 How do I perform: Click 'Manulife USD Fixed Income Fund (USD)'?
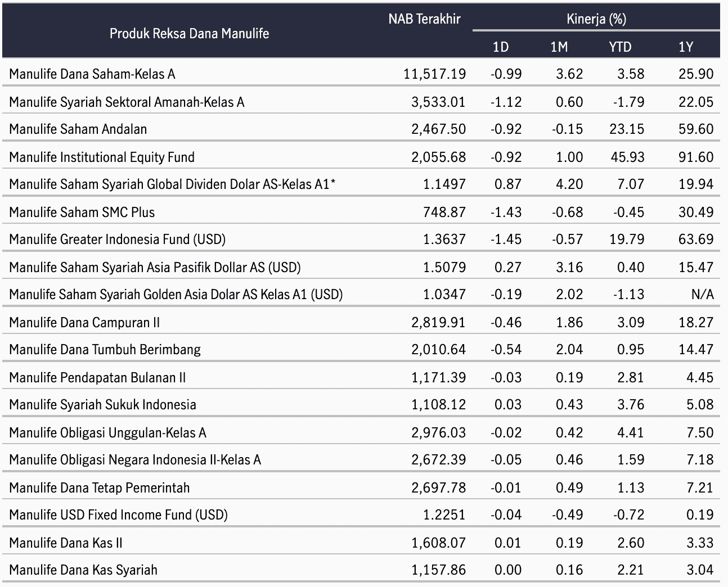pyautogui.click(x=118, y=514)
